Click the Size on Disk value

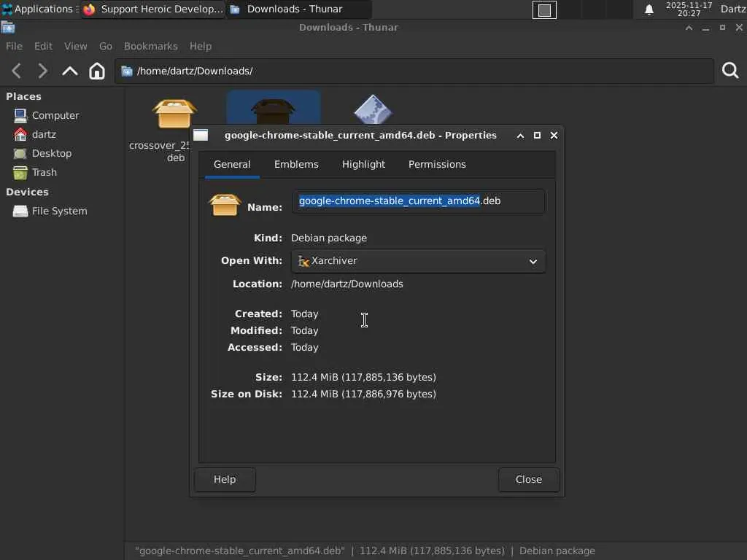pos(363,394)
